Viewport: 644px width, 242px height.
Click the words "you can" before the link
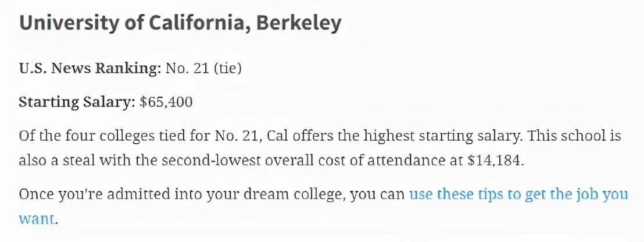379,194
